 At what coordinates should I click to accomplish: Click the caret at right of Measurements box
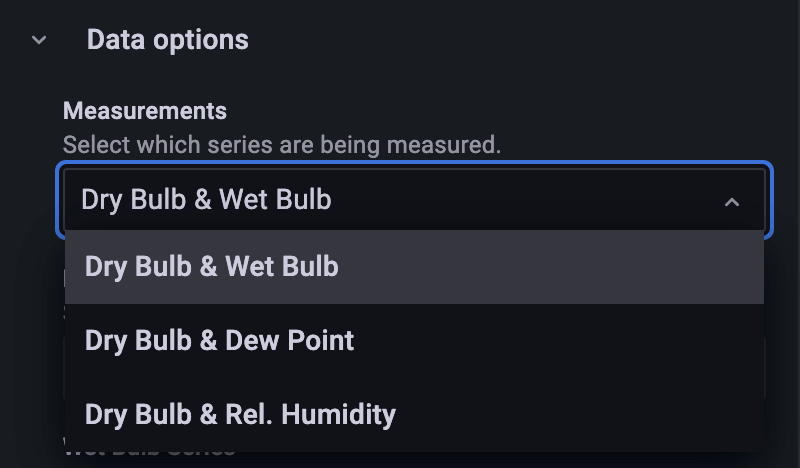[x=732, y=201]
